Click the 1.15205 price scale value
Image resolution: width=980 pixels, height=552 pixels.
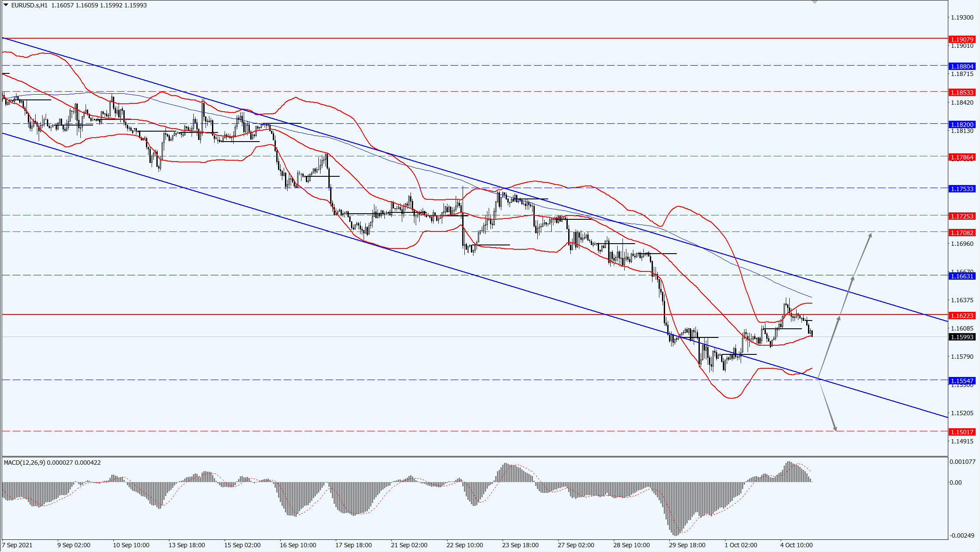tap(961, 413)
